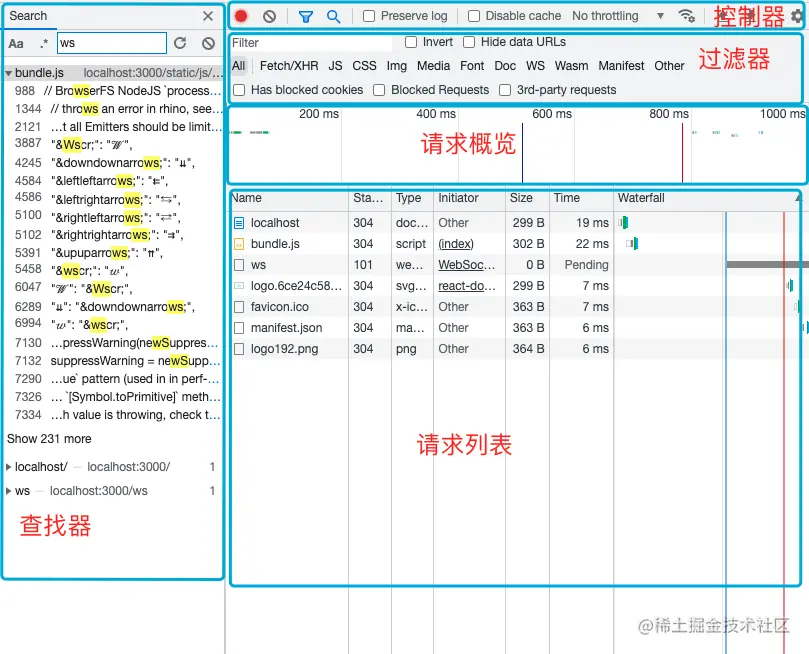Click Show 231 more results
809x654 pixels.
click(x=49, y=439)
